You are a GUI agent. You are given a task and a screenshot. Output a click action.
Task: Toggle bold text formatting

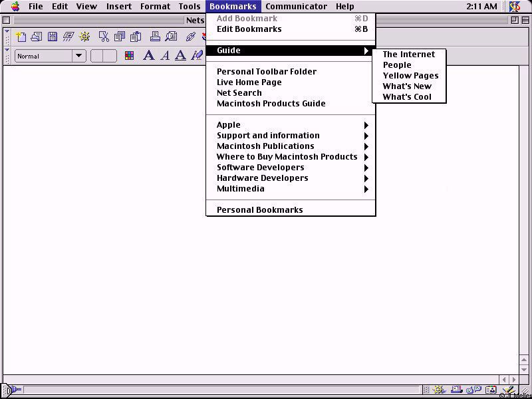(x=149, y=56)
